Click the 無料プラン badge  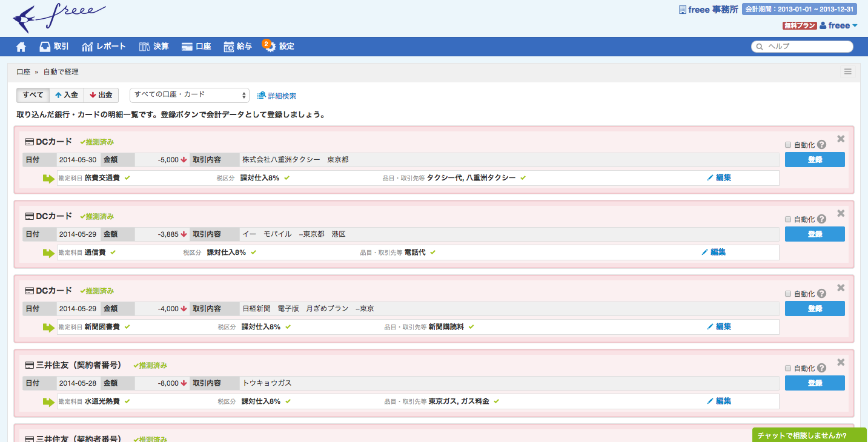(x=800, y=25)
